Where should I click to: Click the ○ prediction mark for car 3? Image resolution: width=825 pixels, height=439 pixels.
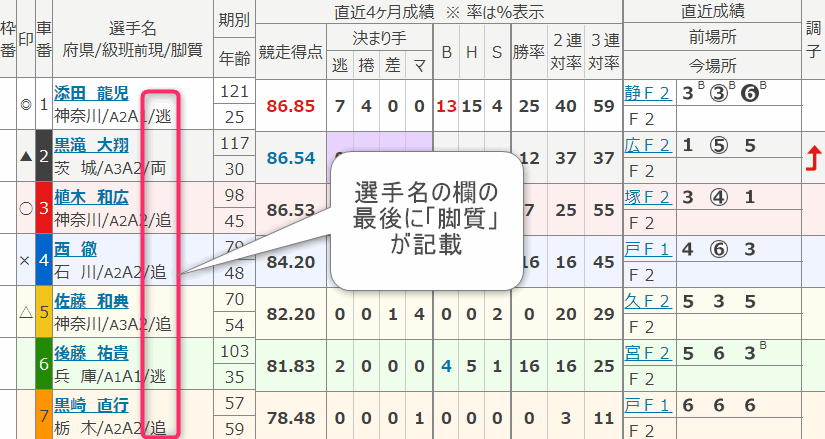(26, 208)
